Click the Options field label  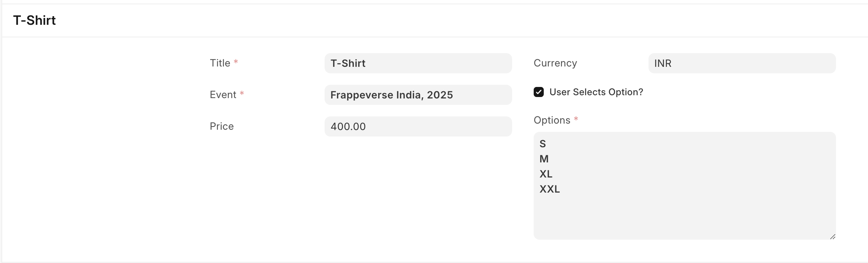(552, 120)
